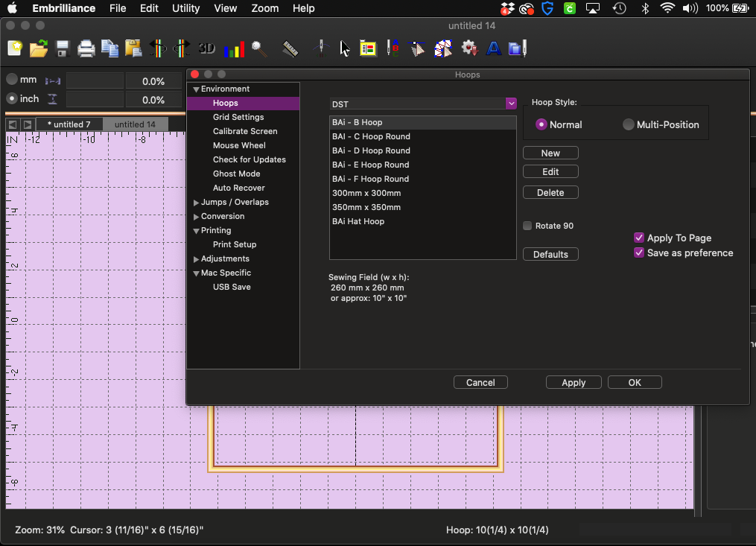Click the red stitch points edit icon

point(442,48)
